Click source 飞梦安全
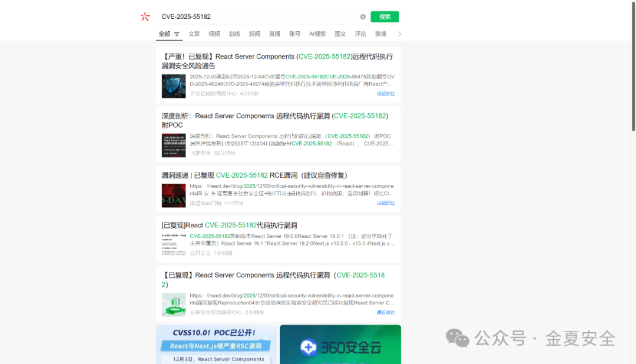This screenshot has height=364, width=636. [200, 153]
